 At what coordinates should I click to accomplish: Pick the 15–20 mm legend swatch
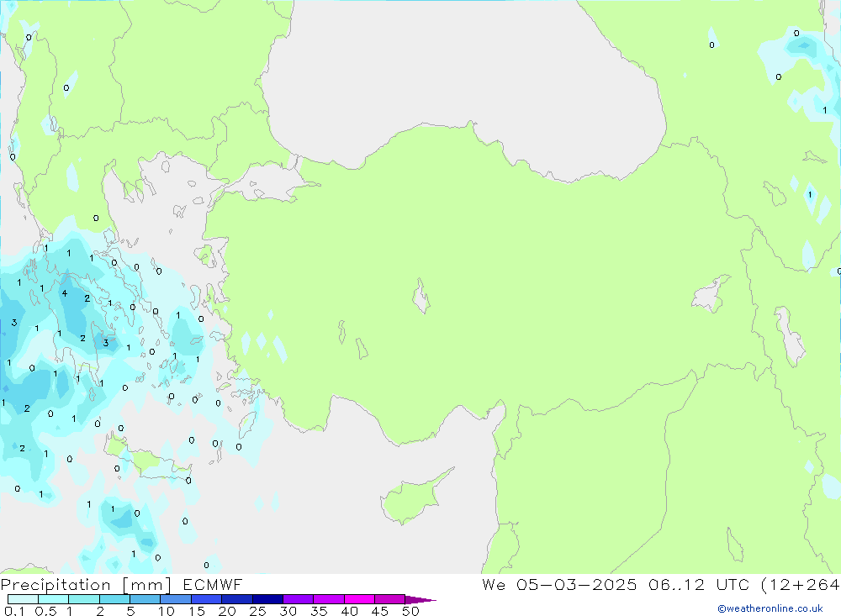point(206,599)
